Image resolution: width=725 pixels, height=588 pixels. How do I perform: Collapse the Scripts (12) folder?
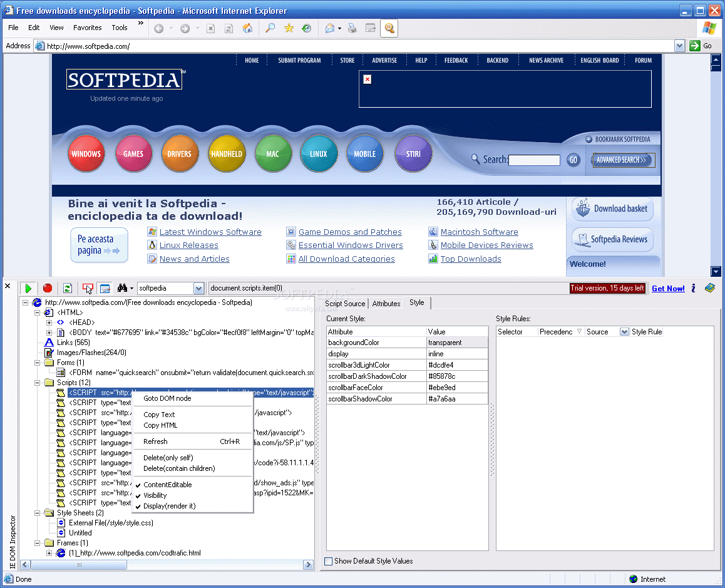(37, 383)
